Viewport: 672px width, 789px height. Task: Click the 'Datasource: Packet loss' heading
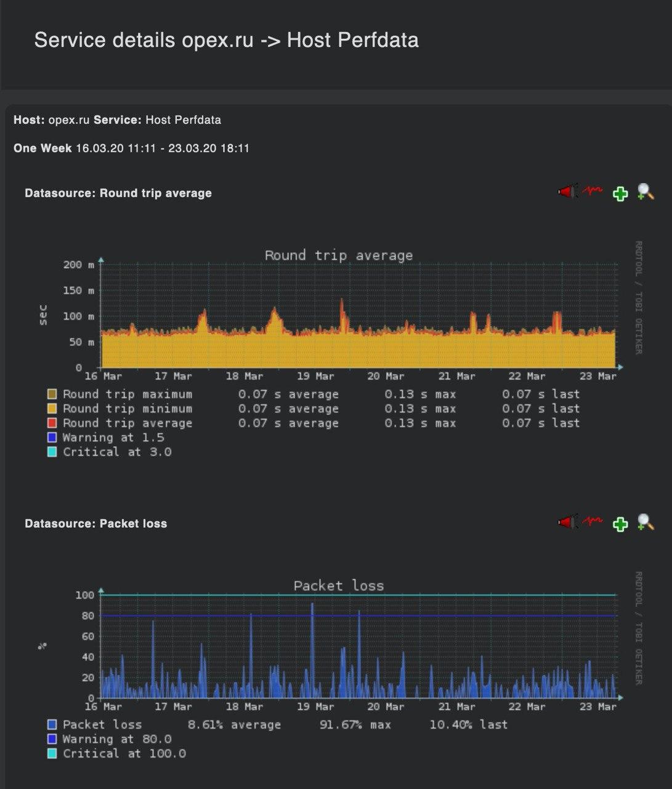[x=96, y=523]
